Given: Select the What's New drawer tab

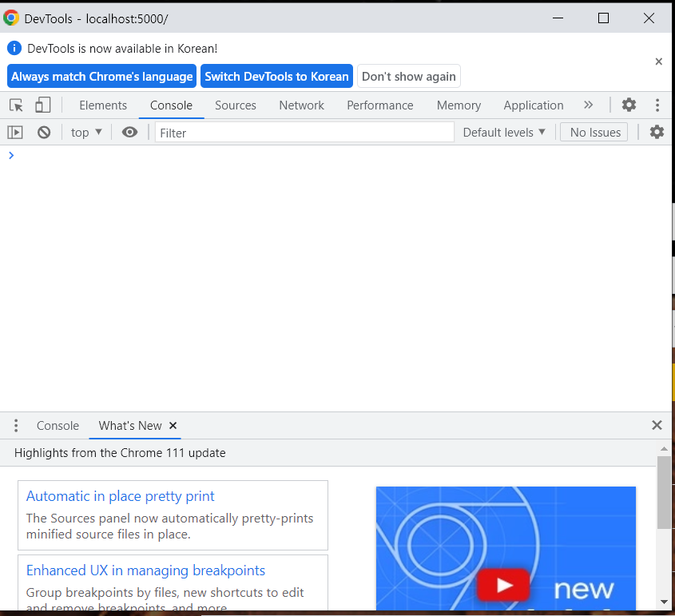Looking at the screenshot, I should [130, 426].
